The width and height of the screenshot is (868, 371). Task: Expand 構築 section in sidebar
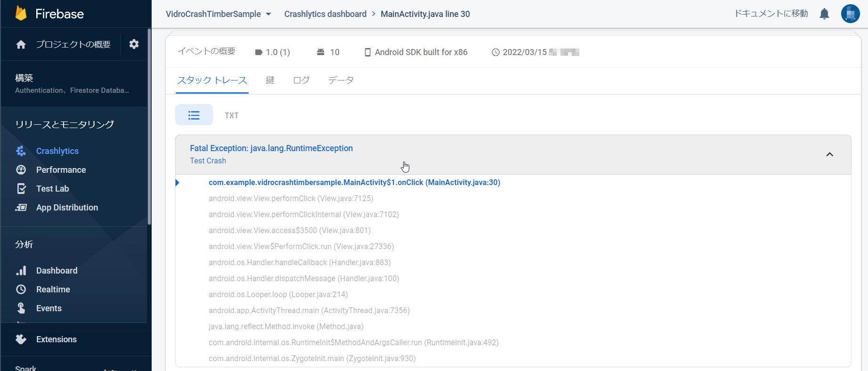[74, 83]
